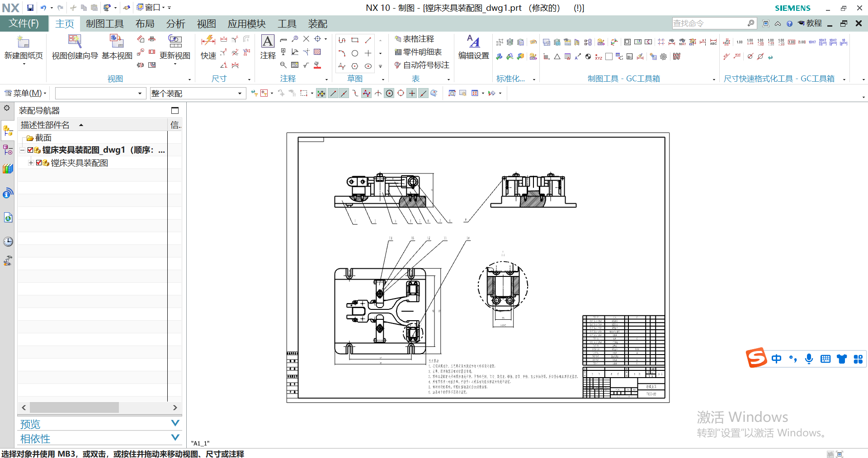This screenshot has height=458, width=868.
Task: Switch to the 制图工具 ribbon tab
Action: 105,24
